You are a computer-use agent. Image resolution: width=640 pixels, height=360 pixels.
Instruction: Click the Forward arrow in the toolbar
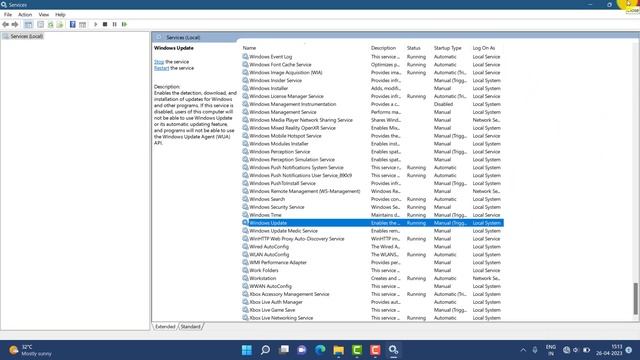[x=15, y=24]
